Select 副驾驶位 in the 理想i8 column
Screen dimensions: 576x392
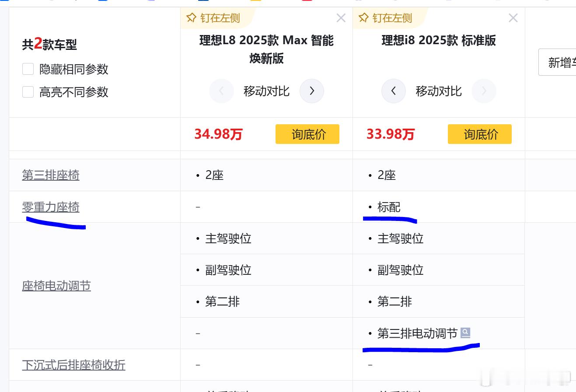[401, 270]
